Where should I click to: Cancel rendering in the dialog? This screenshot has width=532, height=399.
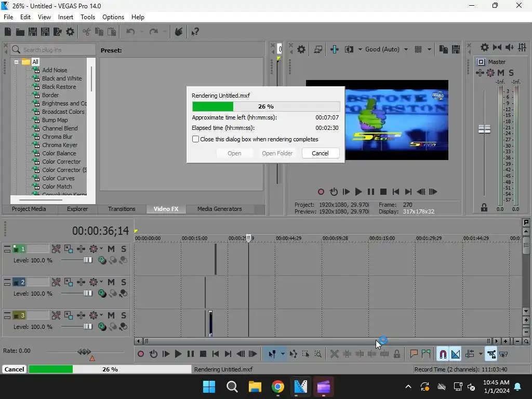pos(320,153)
